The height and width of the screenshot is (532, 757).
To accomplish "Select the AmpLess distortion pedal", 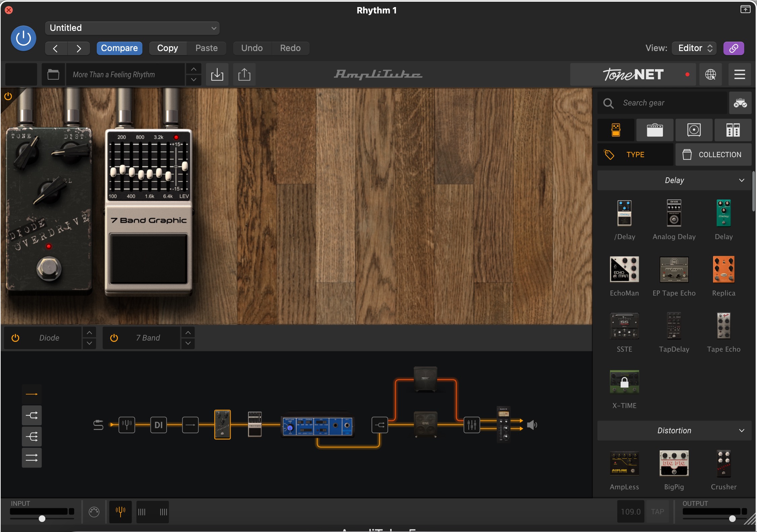I will click(x=624, y=463).
